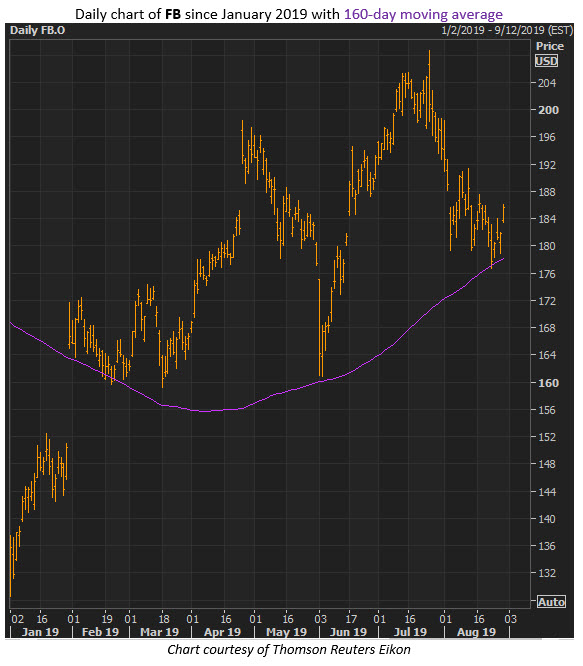Click the 204 price axis label
Image resolution: width=583 pixels, height=666 pixels.
click(546, 83)
